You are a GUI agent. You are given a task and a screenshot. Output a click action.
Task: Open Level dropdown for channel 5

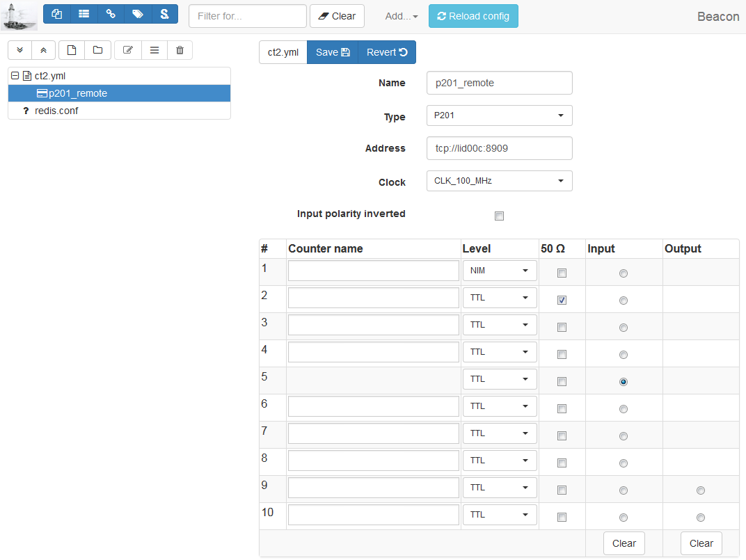(x=500, y=379)
